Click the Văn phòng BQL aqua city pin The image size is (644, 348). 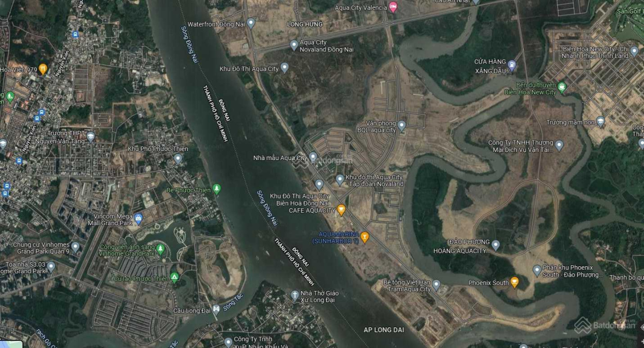[402, 125]
